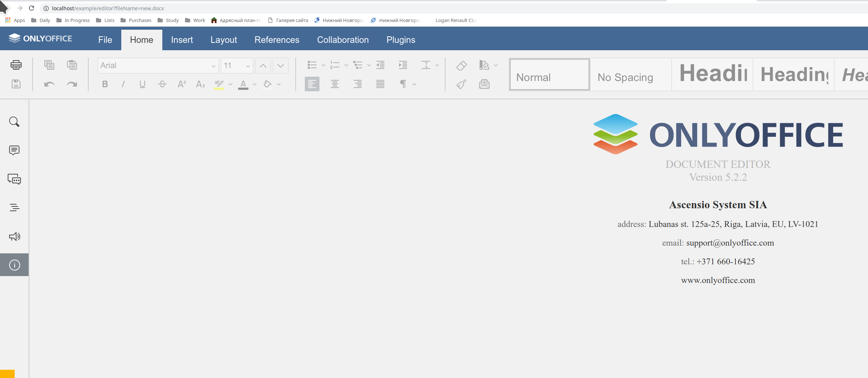This screenshot has width=868, height=378.
Task: Clear formatting with the eraser tool
Action: click(461, 65)
